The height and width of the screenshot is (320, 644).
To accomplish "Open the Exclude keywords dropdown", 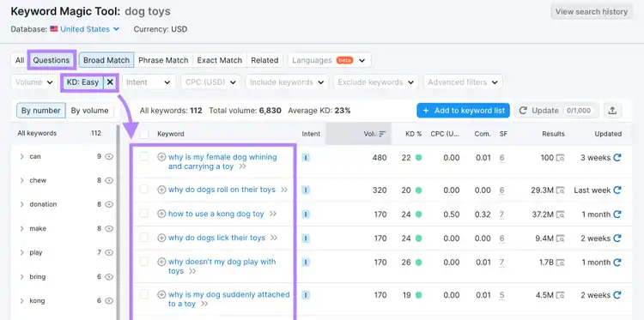I will pos(376,82).
